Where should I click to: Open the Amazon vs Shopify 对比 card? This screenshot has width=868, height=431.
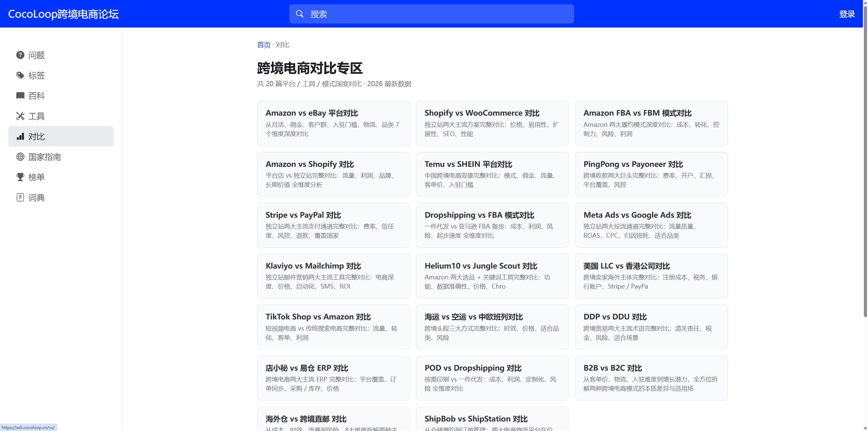[x=333, y=174]
